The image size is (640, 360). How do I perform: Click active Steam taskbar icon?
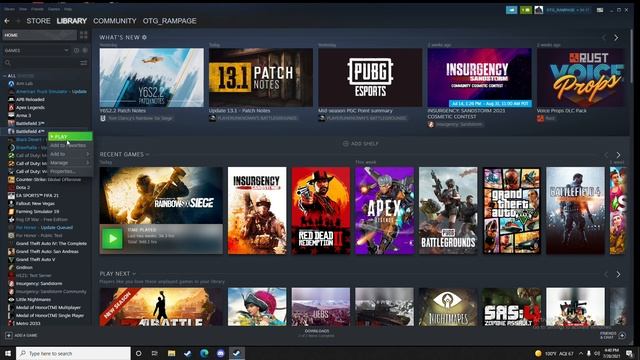pos(237,353)
